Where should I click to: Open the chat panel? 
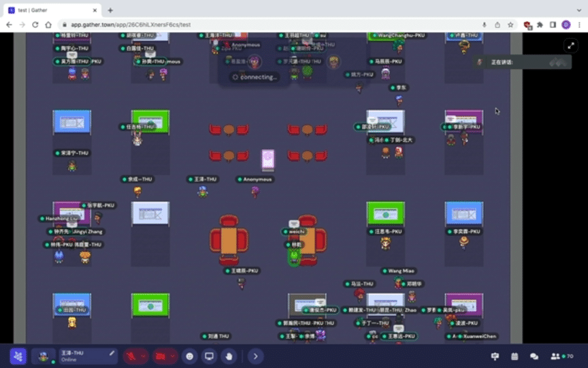(x=534, y=356)
